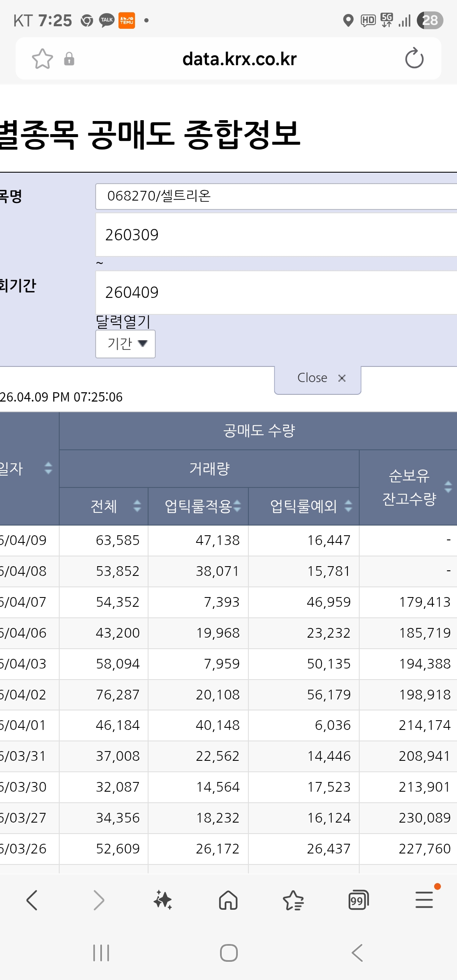Sort by 업틱룰예외 column arrows
The image size is (457, 980).
tap(348, 506)
